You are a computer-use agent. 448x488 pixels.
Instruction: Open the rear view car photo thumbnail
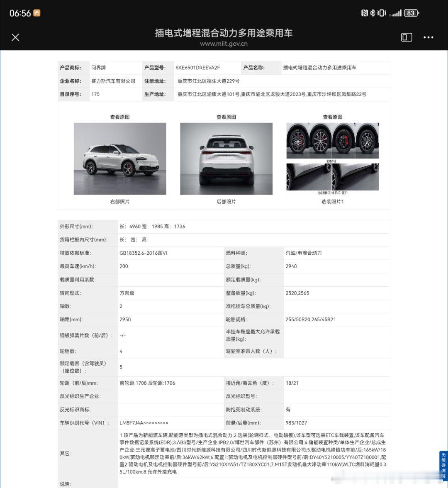pos(226,159)
